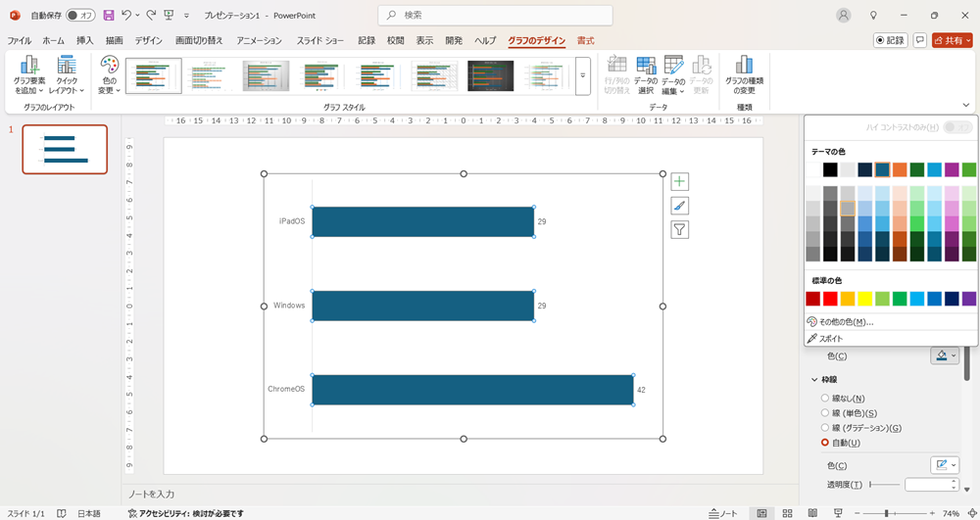Switch to normal view icon in status bar
The width and height of the screenshot is (980, 520).
(x=761, y=513)
